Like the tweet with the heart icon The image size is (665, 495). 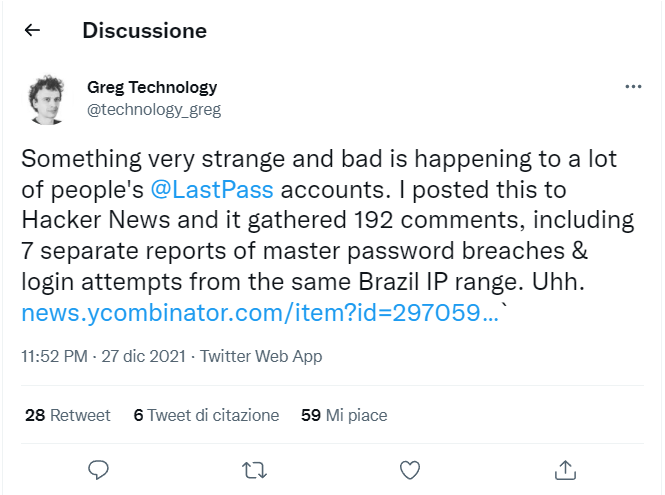409,468
